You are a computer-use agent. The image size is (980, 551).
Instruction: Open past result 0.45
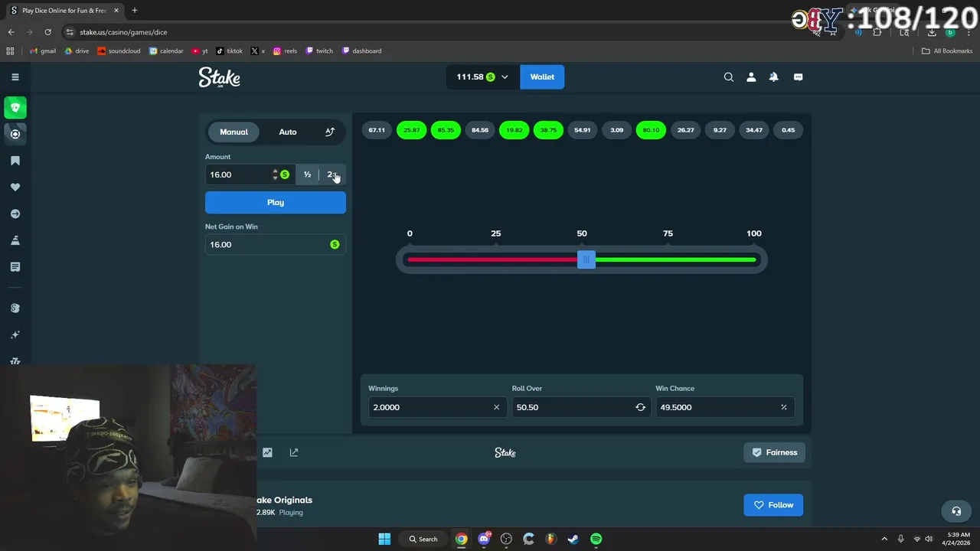pyautogui.click(x=789, y=130)
